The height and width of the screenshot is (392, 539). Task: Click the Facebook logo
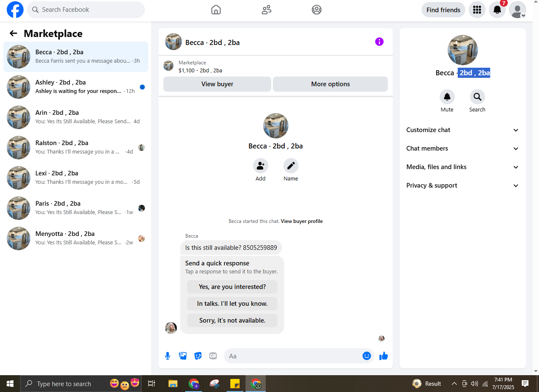pos(15,10)
